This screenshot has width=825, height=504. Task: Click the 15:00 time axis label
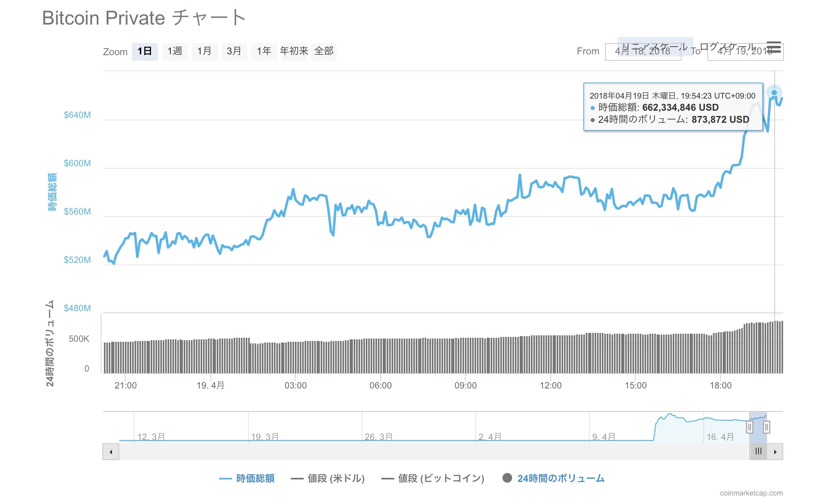pyautogui.click(x=636, y=386)
